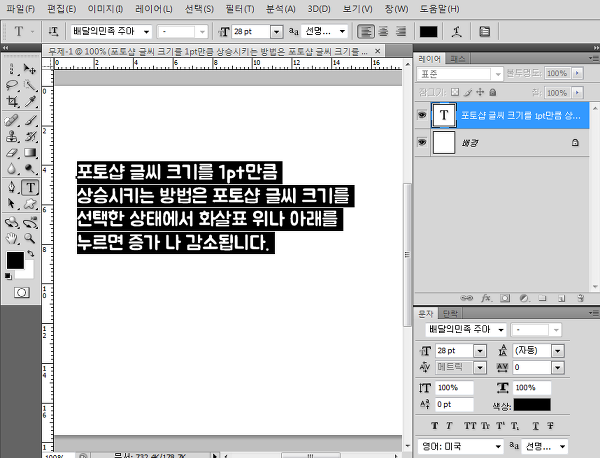Toggle Superscript in Character panel

500,426
